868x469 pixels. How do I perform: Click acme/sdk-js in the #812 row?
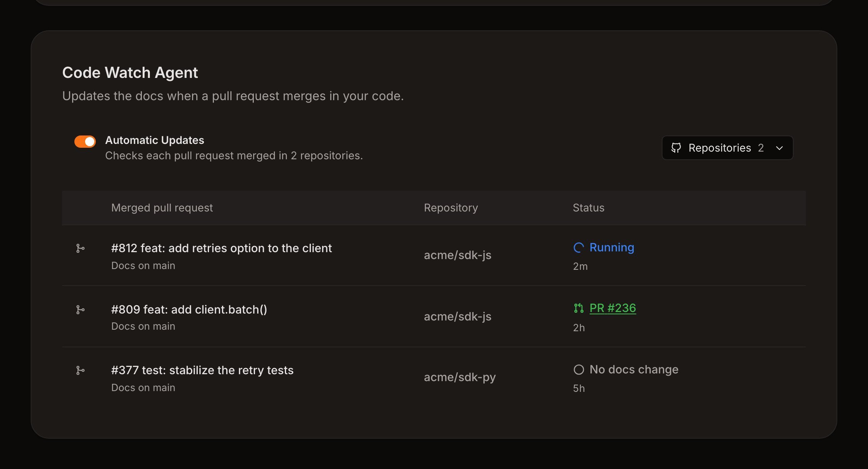click(457, 255)
